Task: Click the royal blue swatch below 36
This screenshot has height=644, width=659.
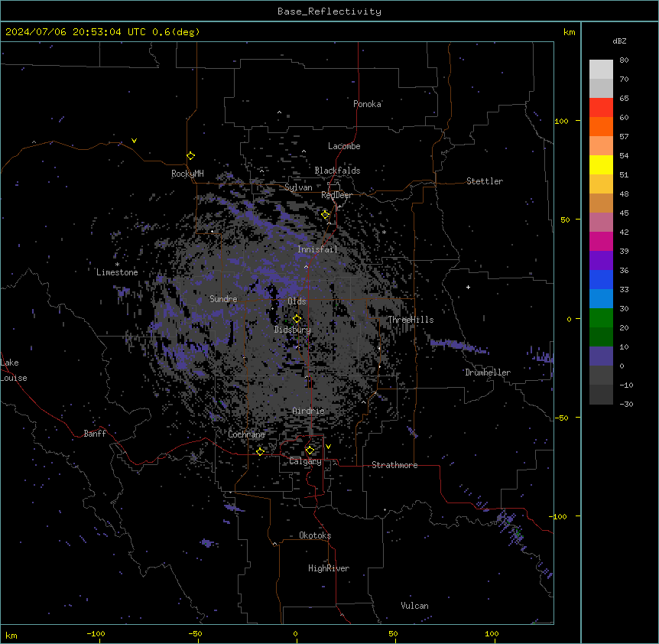Action: [x=601, y=279]
